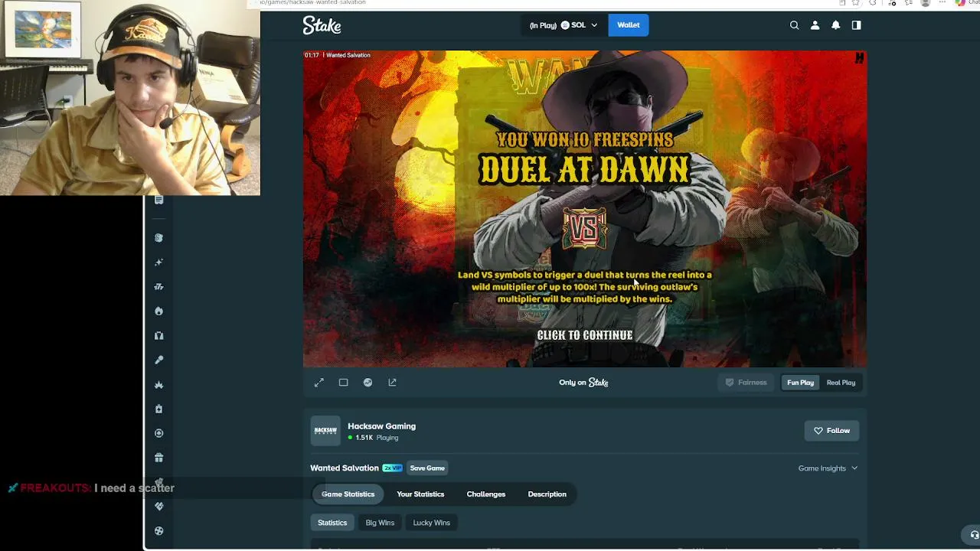Bookmark the page with the browser star
Viewport: 980px width, 551px height.
pyautogui.click(x=856, y=3)
